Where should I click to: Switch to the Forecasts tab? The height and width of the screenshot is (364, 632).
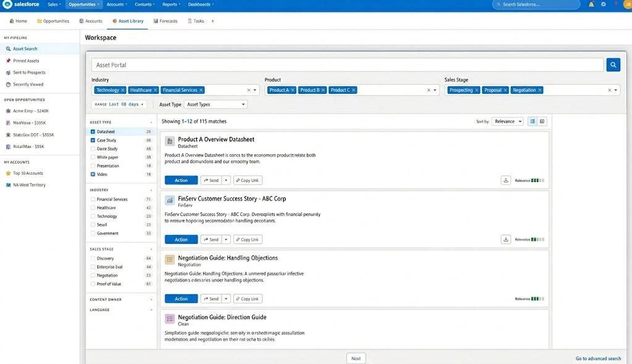coord(165,20)
